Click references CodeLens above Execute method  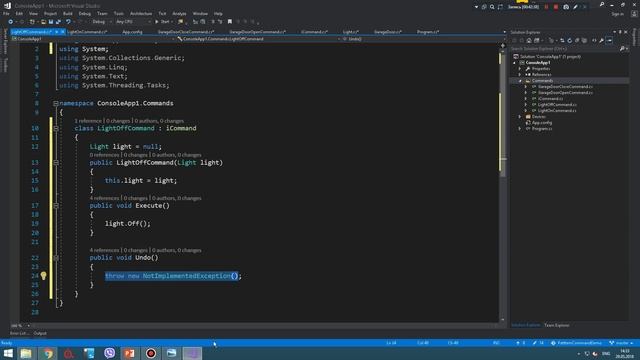click(x=104, y=198)
